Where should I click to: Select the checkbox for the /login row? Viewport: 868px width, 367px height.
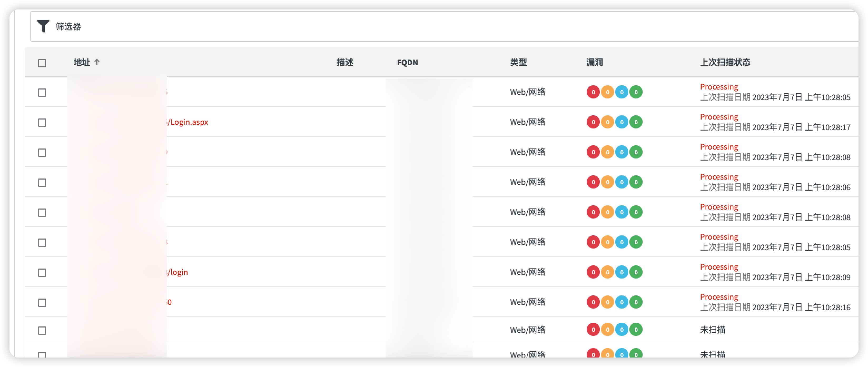[42, 273]
